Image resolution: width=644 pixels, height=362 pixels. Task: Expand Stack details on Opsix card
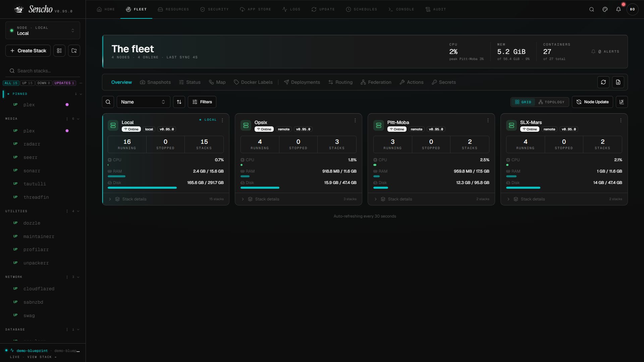299,199
